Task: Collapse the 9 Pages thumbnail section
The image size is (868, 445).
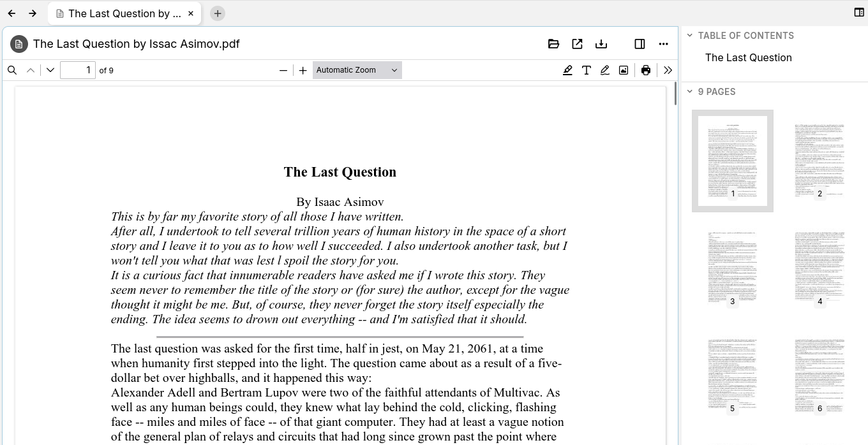Action: 690,92
